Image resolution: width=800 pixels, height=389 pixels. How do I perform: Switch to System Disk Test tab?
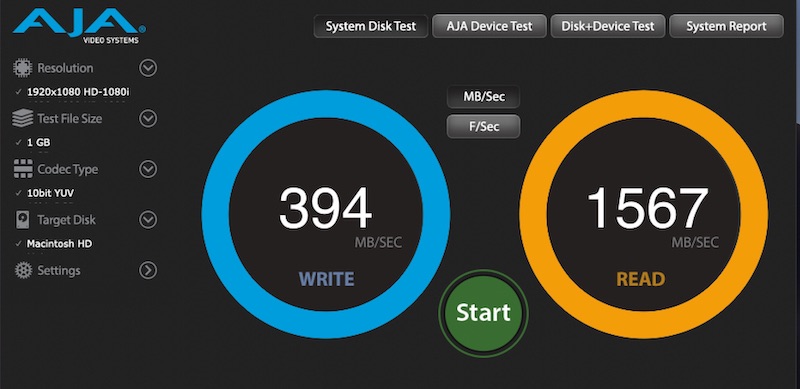(371, 26)
